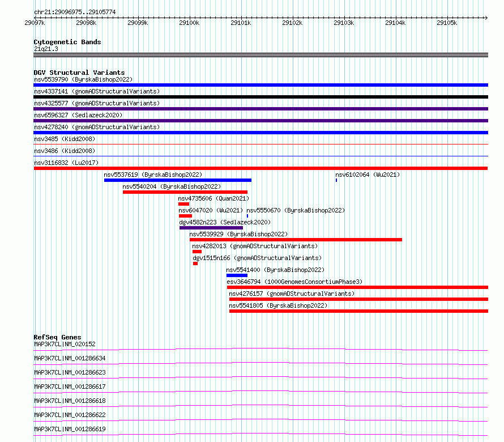Open the nsv4735606 (Quan2021) label
Screen dimensions: 504x442
[213, 198]
